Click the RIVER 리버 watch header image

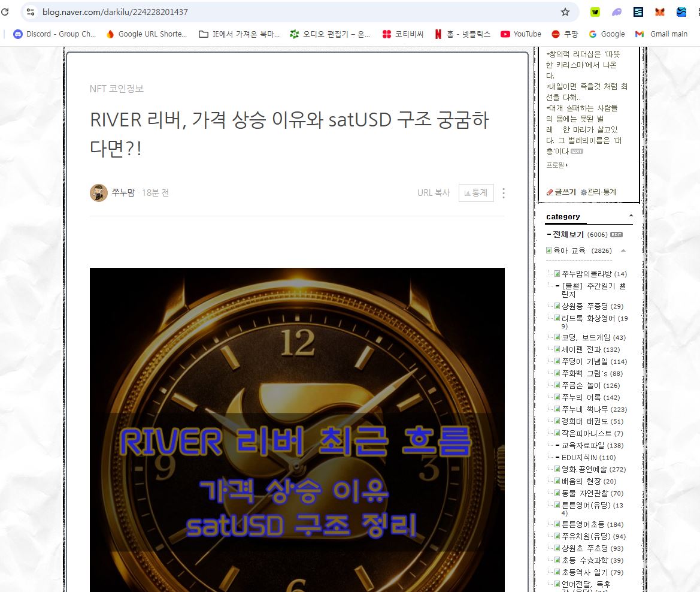[x=298, y=430]
